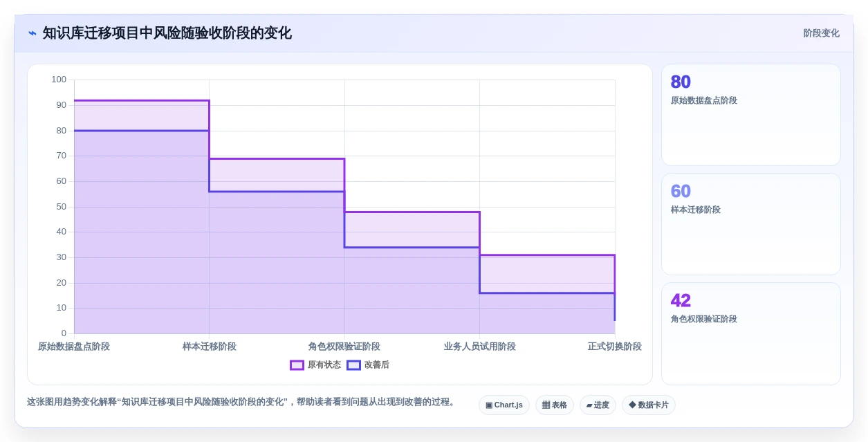Click y-axis value 100
868x442 pixels.
(59, 80)
